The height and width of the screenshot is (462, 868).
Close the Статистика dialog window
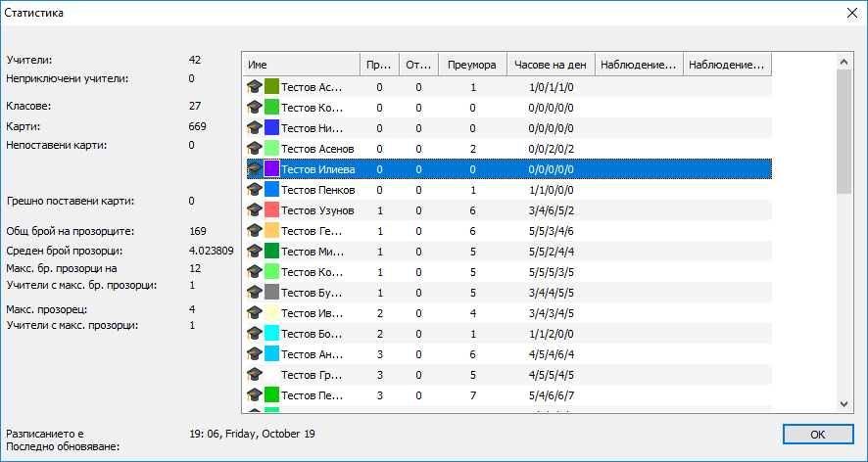[849, 13]
